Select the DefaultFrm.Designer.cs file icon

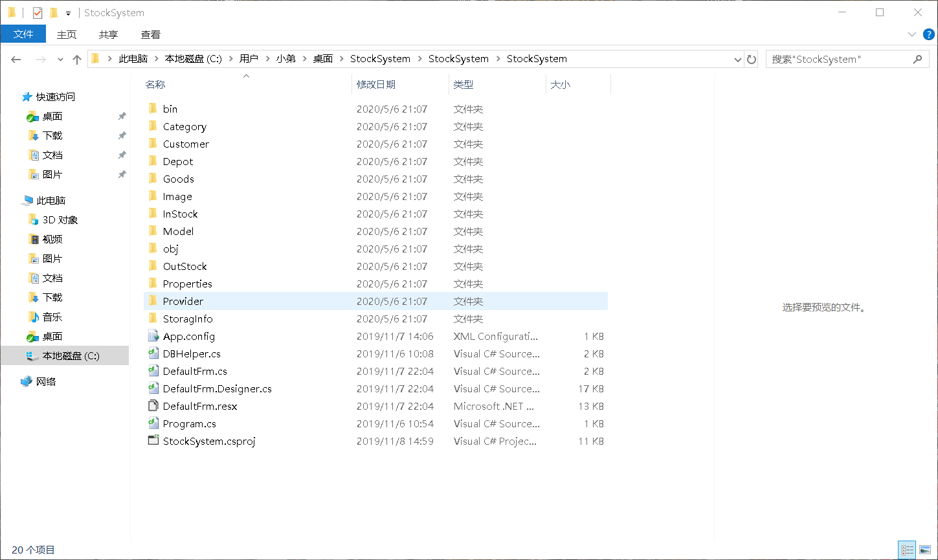(153, 388)
